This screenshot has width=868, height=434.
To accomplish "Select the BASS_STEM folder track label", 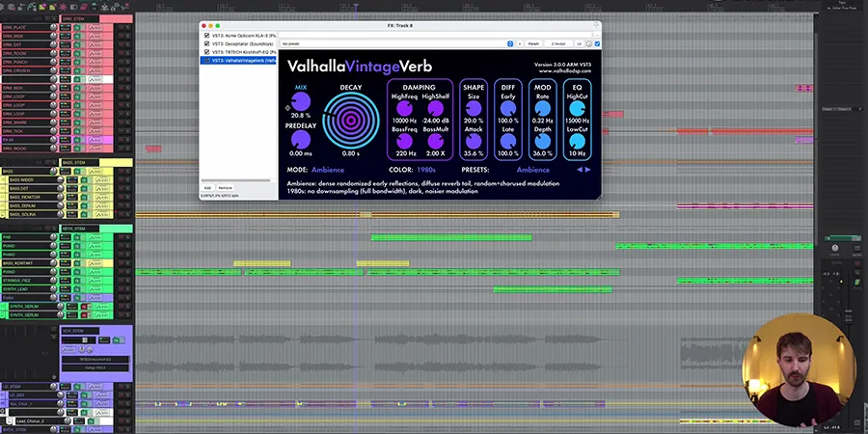I will click(80, 163).
